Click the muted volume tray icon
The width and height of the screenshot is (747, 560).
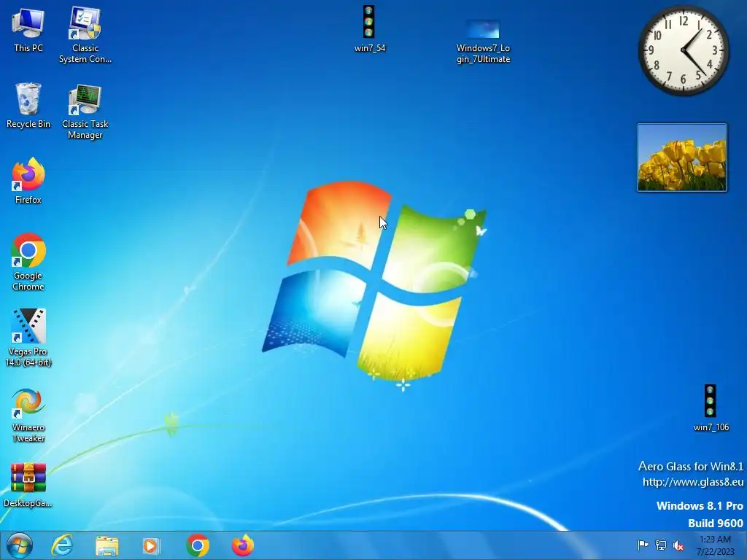pos(678,545)
